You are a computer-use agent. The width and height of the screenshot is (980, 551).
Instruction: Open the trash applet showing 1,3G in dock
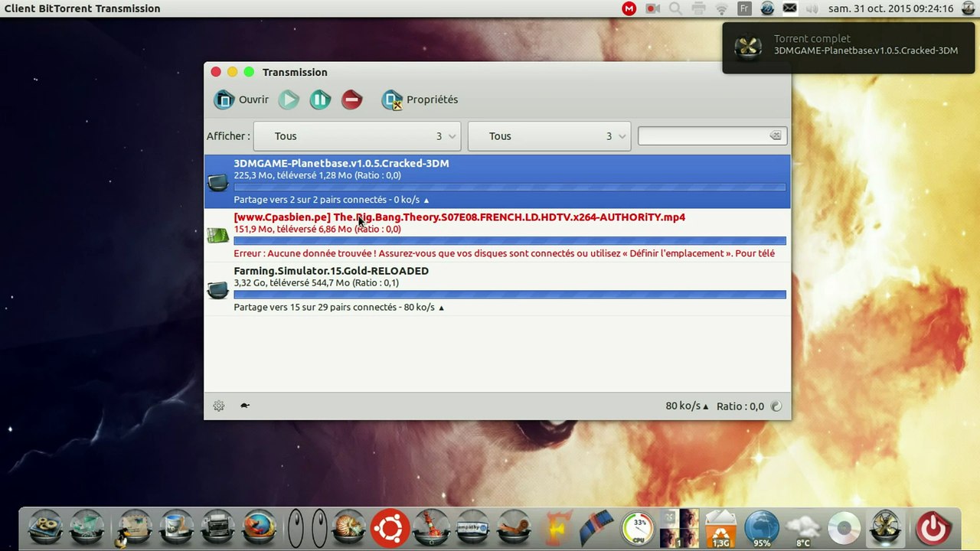coord(720,528)
